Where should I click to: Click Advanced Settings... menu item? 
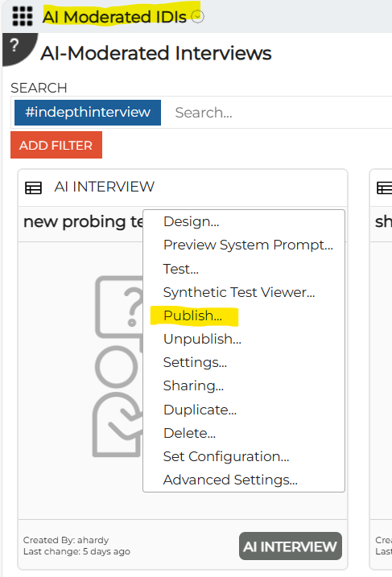tap(230, 480)
